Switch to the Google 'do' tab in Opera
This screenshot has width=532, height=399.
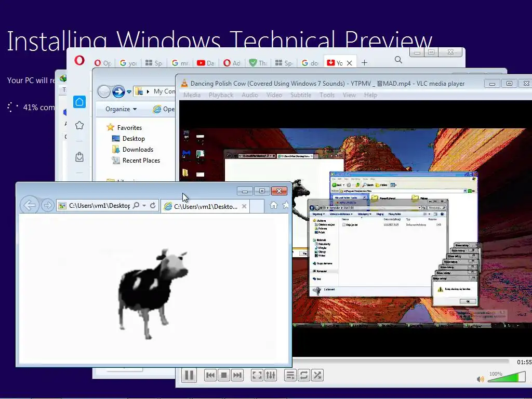[310, 63]
